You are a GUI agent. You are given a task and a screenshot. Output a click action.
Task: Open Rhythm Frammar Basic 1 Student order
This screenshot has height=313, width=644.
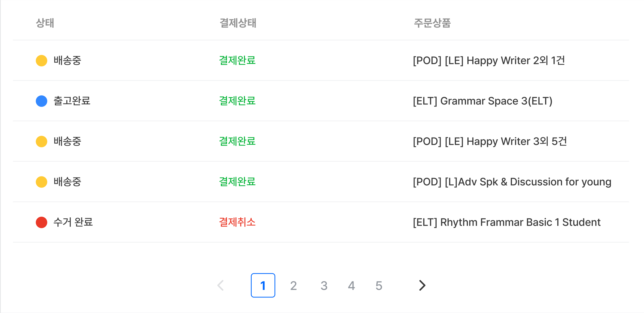[x=506, y=222]
